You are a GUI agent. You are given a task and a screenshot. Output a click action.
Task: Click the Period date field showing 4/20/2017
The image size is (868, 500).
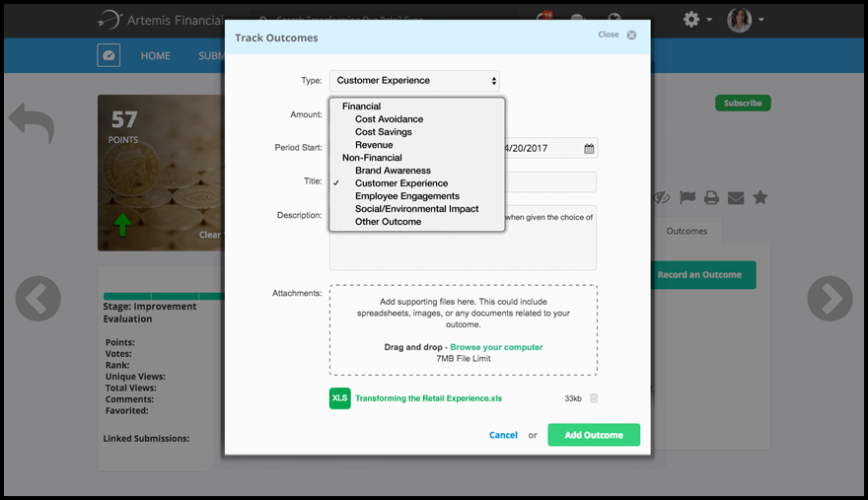[x=550, y=148]
